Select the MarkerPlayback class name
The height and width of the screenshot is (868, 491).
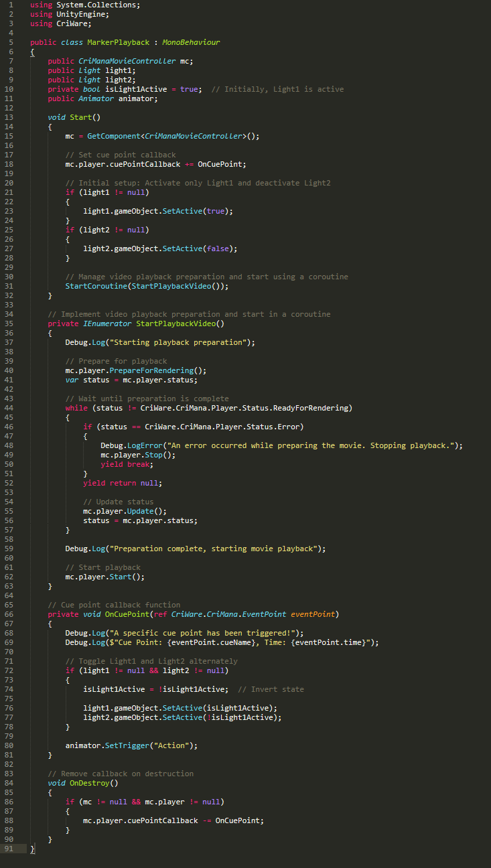tap(118, 42)
